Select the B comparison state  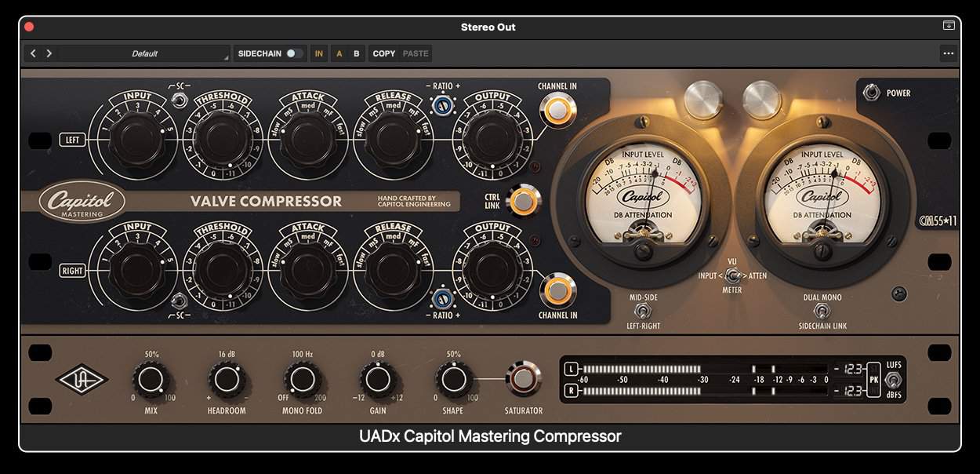[357, 53]
